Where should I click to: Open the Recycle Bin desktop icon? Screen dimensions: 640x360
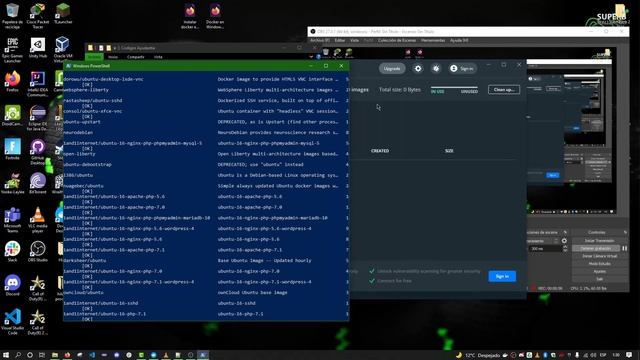tap(12, 16)
